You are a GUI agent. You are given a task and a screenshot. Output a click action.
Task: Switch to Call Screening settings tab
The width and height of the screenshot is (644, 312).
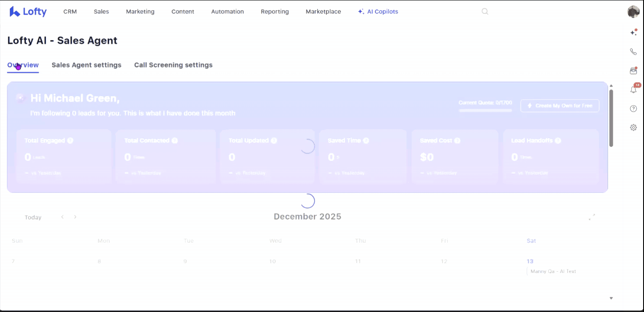point(173,65)
